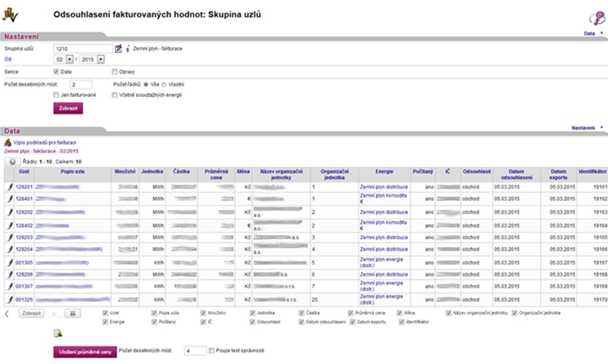This screenshot has width=608, height=364.
Task: Collapse the Nastavení section via Data arrow link
Action: (x=593, y=33)
